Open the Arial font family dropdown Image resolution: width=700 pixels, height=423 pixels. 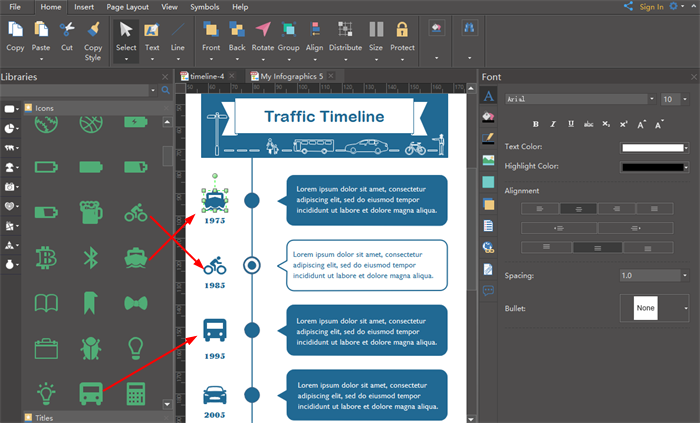coord(653,100)
